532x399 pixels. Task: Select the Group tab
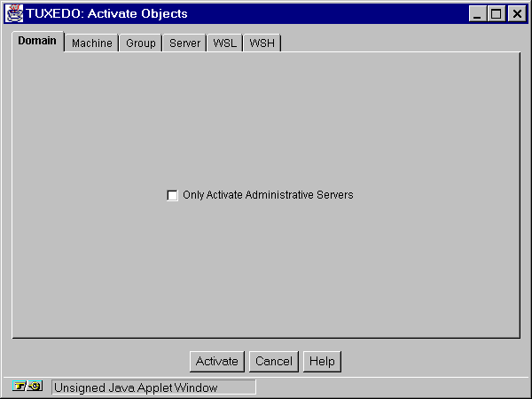click(x=140, y=43)
